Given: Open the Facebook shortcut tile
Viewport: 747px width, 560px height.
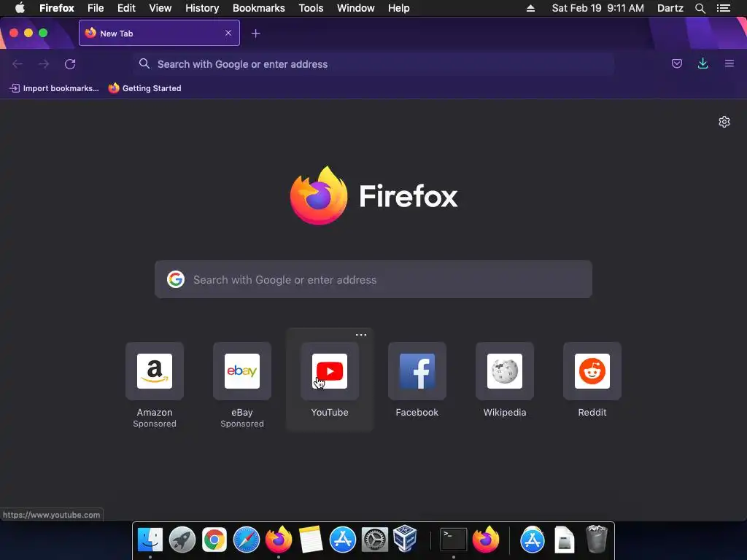Looking at the screenshot, I should pos(417,371).
